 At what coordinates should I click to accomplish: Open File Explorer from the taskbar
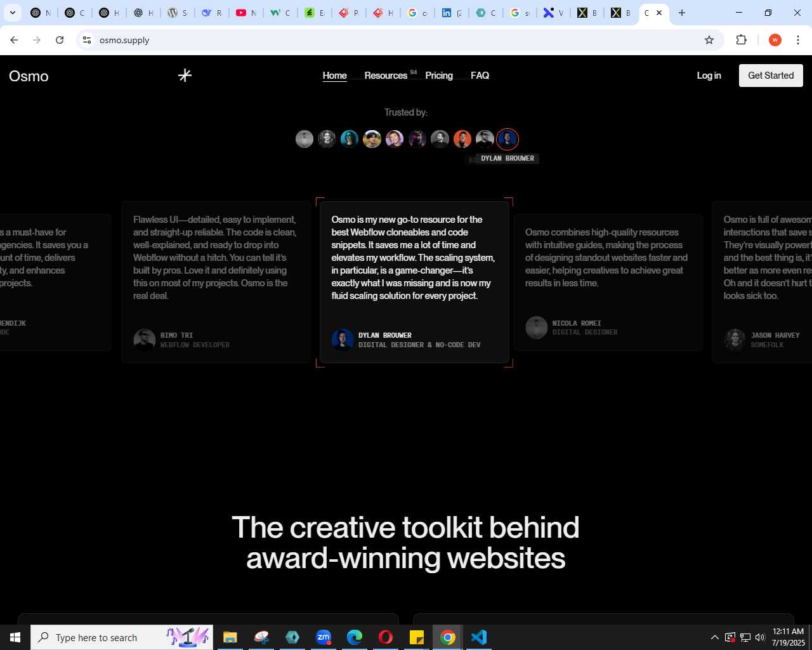point(230,637)
